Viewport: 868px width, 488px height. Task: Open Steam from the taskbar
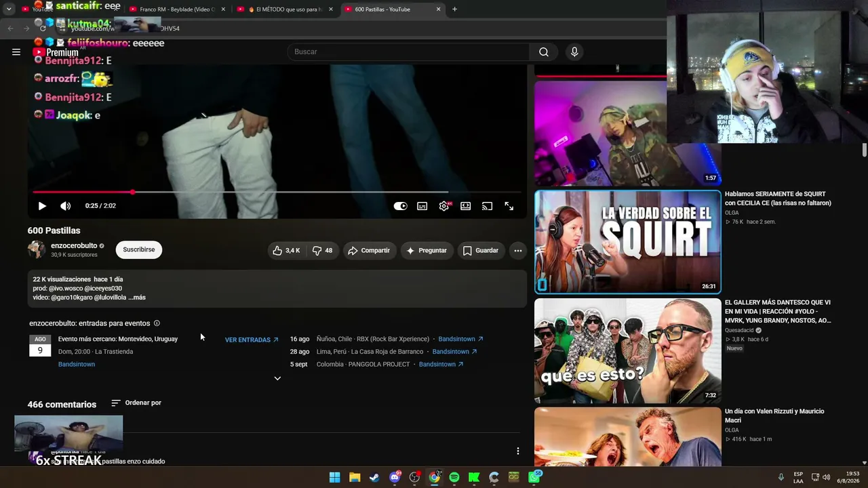pyautogui.click(x=374, y=477)
